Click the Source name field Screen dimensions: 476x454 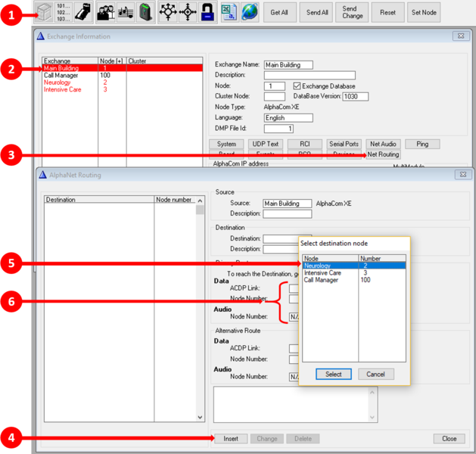pos(287,204)
